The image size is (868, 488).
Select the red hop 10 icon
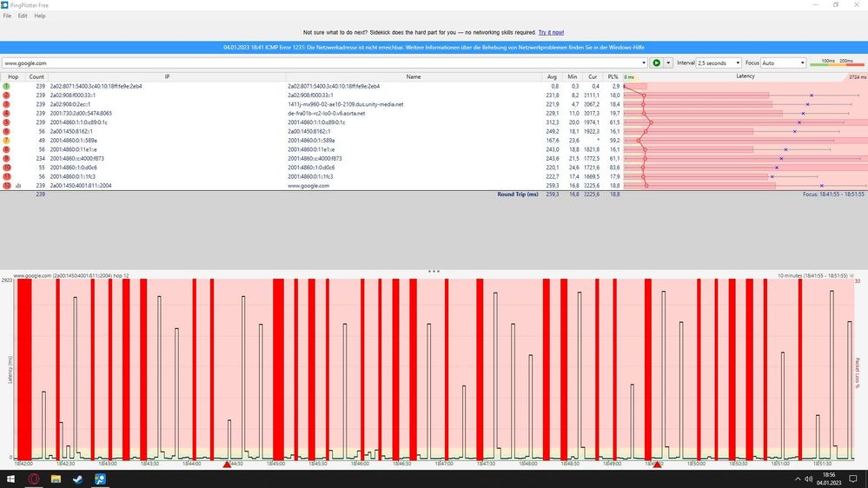[x=7, y=168]
